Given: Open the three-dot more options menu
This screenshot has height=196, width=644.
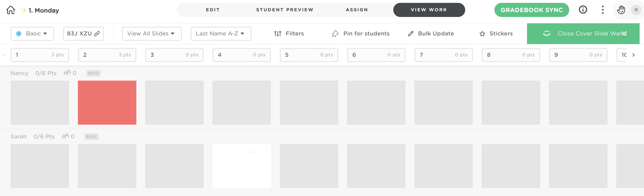Looking at the screenshot, I should pyautogui.click(x=602, y=10).
